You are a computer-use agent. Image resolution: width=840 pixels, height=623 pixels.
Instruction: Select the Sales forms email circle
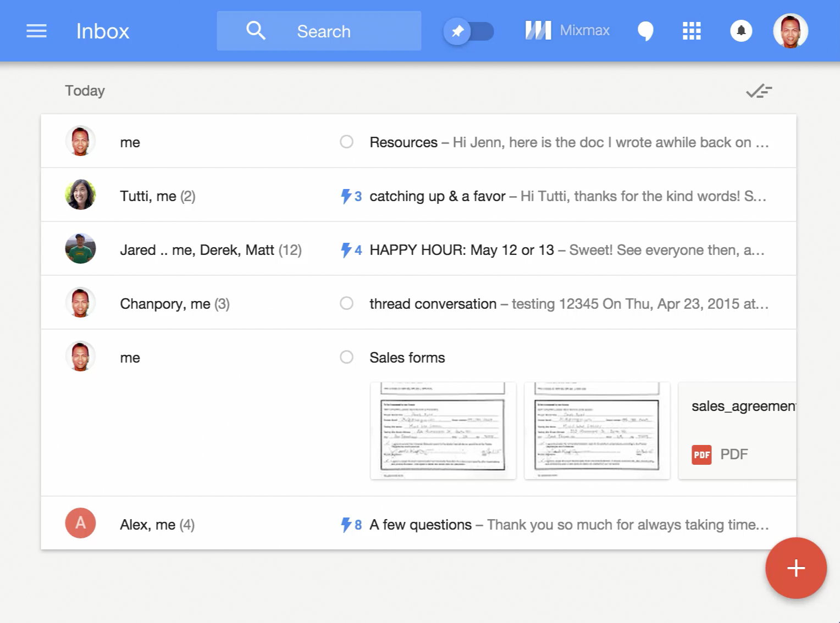[x=346, y=357]
